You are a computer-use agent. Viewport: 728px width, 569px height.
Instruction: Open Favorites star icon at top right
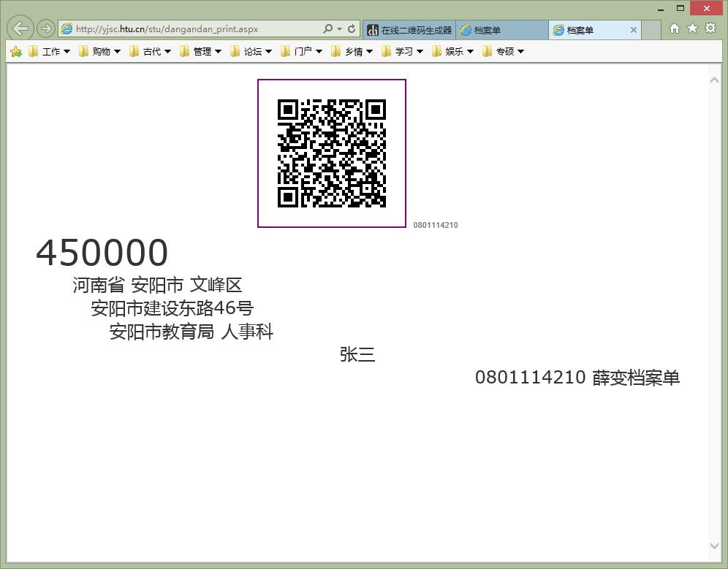click(692, 28)
